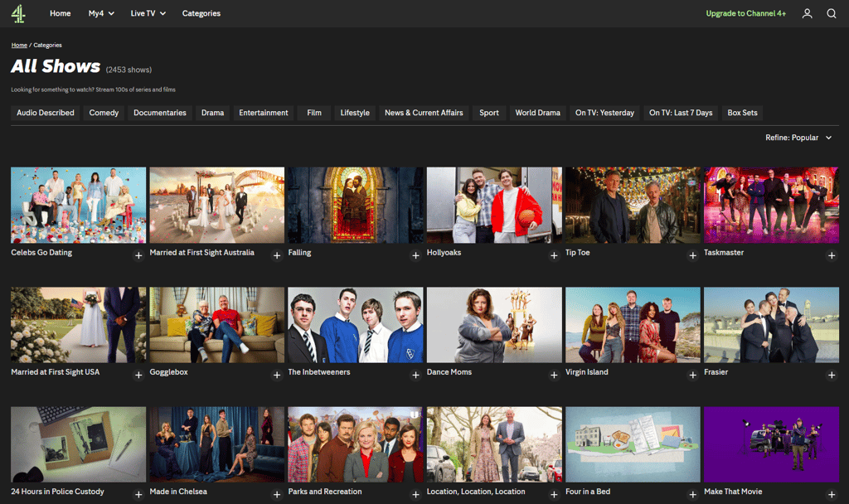Open the Celebs Go Dating thumbnail
849x504 pixels.
(79, 206)
